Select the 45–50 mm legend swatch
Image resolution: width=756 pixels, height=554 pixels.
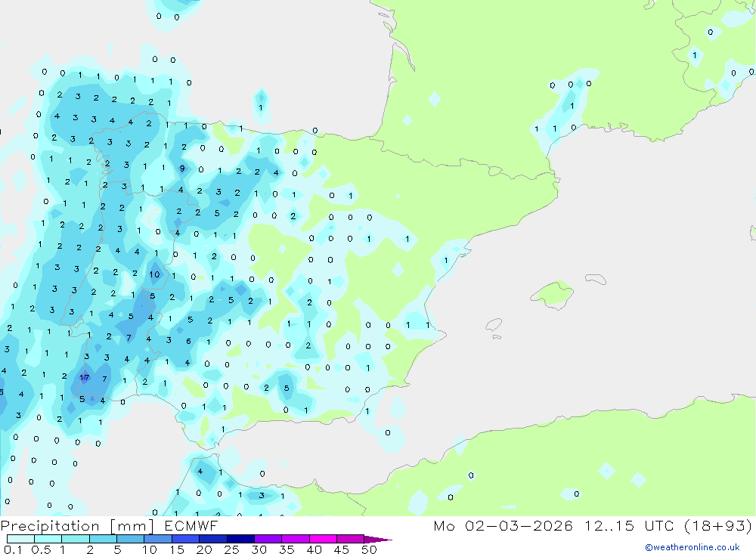(350, 539)
